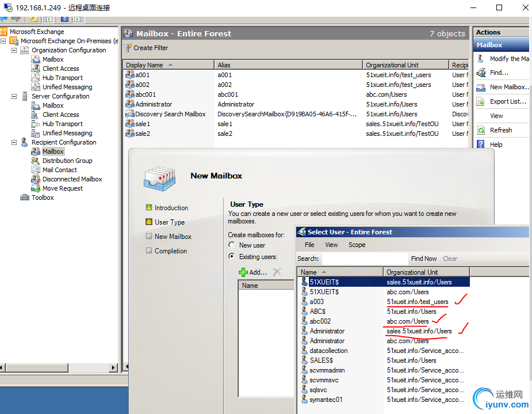
Task: Click New Mailbox... action link
Action: (509, 88)
